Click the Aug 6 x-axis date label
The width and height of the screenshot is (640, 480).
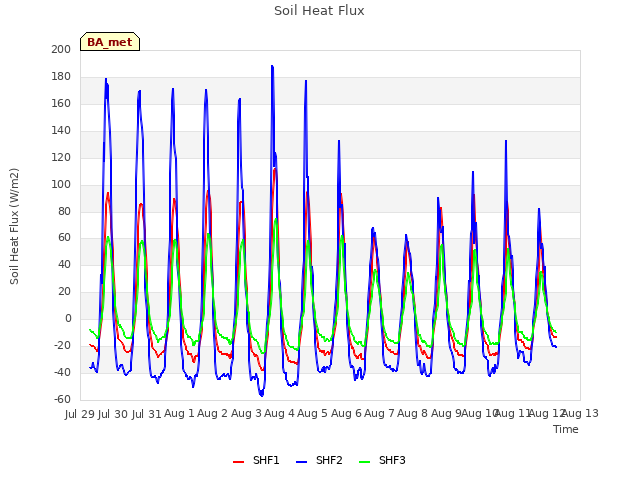346,413
